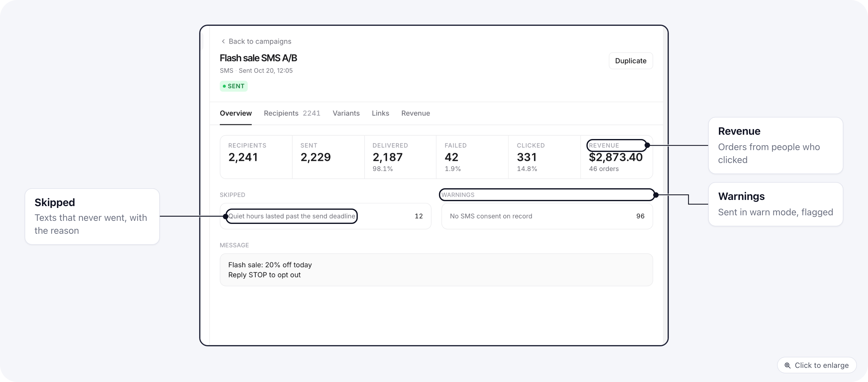The image size is (868, 382).
Task: Click the MESSAGE section heading
Action: (234, 245)
